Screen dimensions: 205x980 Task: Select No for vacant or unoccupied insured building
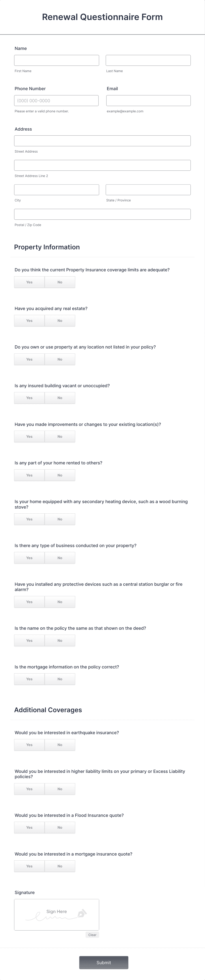(60, 398)
